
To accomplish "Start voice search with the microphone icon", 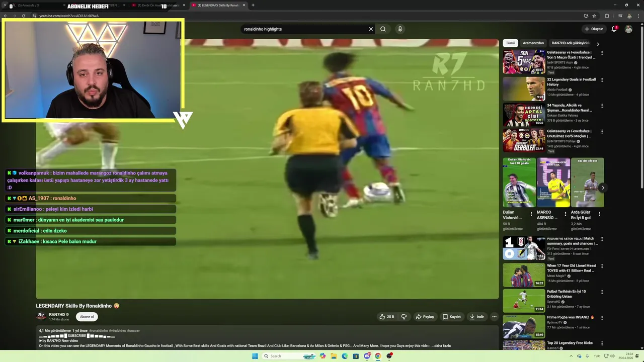I will point(400,29).
